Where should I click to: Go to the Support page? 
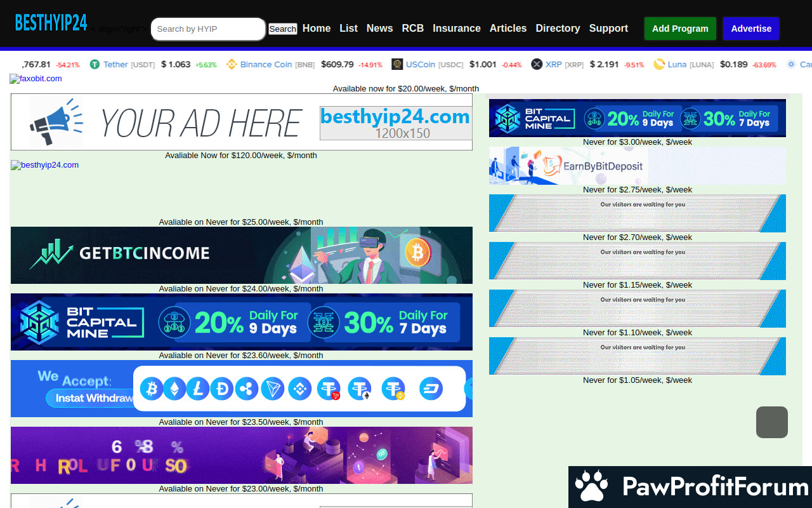coord(608,28)
